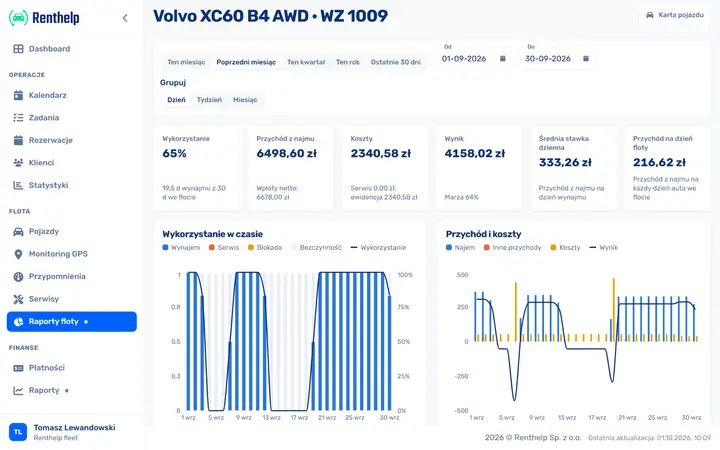Toggle Bezczynność series in chart legend
720x450 pixels.
coord(316,248)
